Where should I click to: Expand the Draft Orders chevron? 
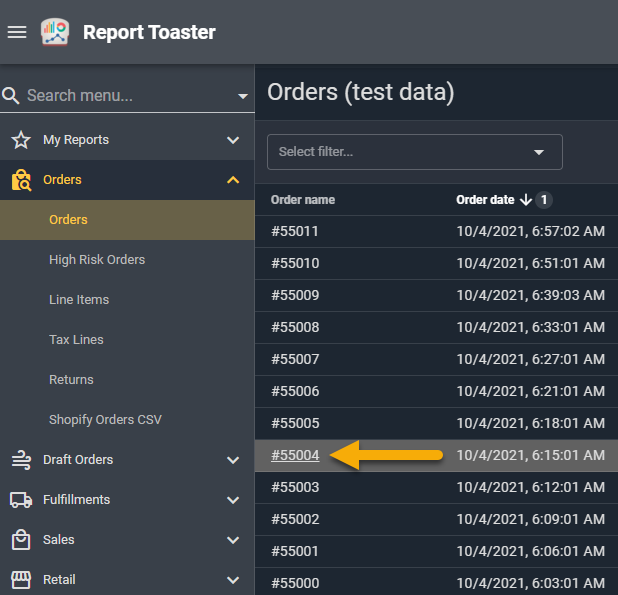[x=233, y=460]
